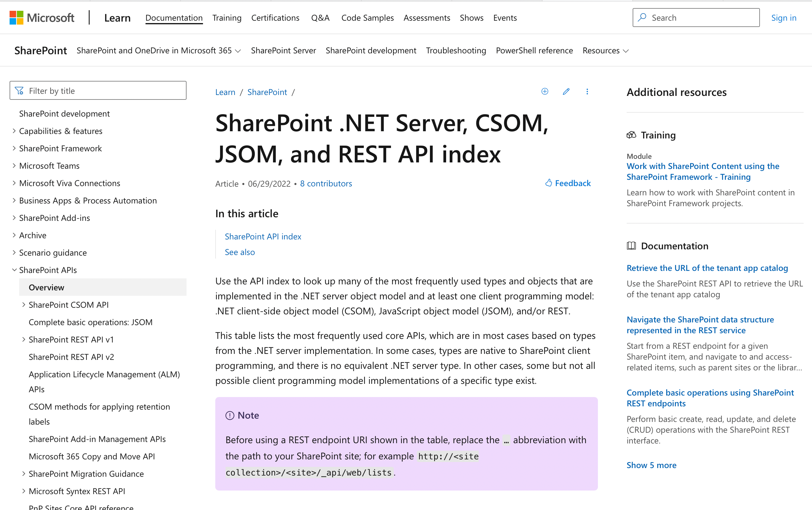Image resolution: width=812 pixels, height=510 pixels.
Task: Open Navigate the SharePoint data structure link
Action: click(700, 325)
